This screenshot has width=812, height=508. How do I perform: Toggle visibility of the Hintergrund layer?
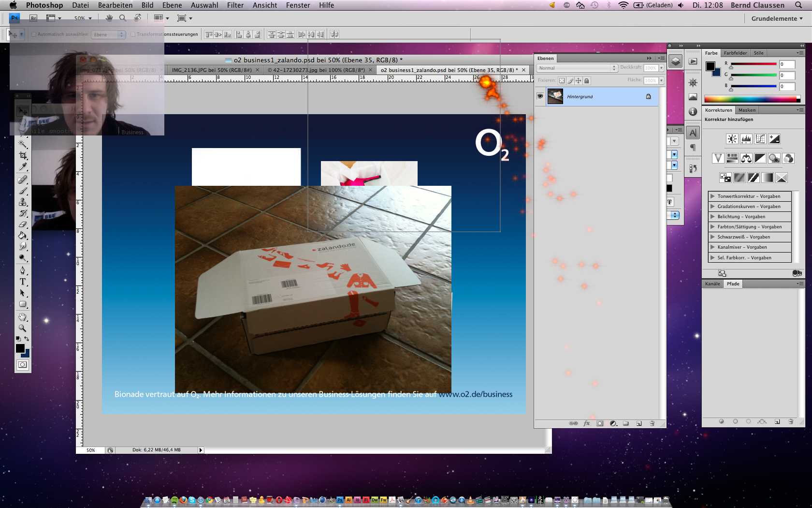click(540, 96)
